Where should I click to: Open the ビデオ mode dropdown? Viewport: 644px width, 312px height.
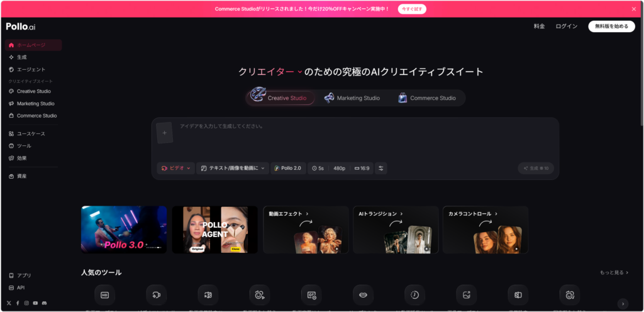click(176, 169)
